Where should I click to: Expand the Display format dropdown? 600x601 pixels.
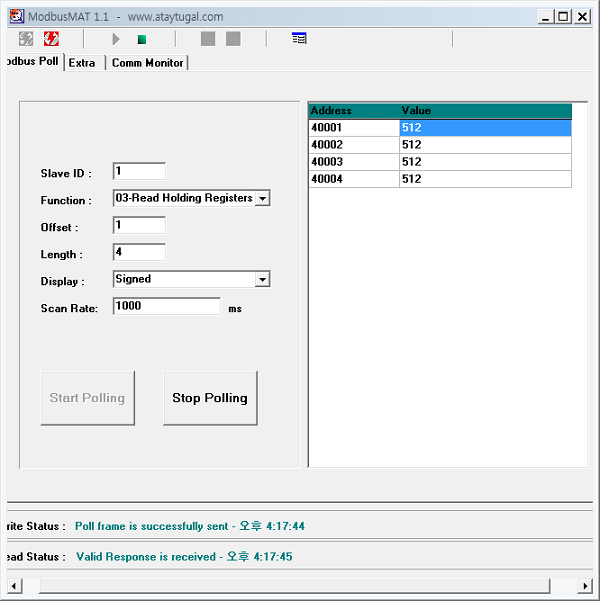[x=262, y=280]
